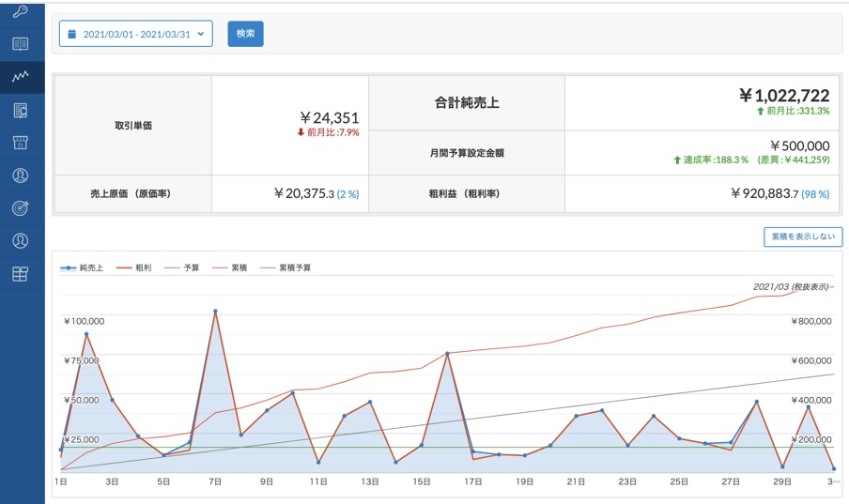Click the 累積 legend line swatch
This screenshot has height=504, width=849.
pyautogui.click(x=220, y=267)
